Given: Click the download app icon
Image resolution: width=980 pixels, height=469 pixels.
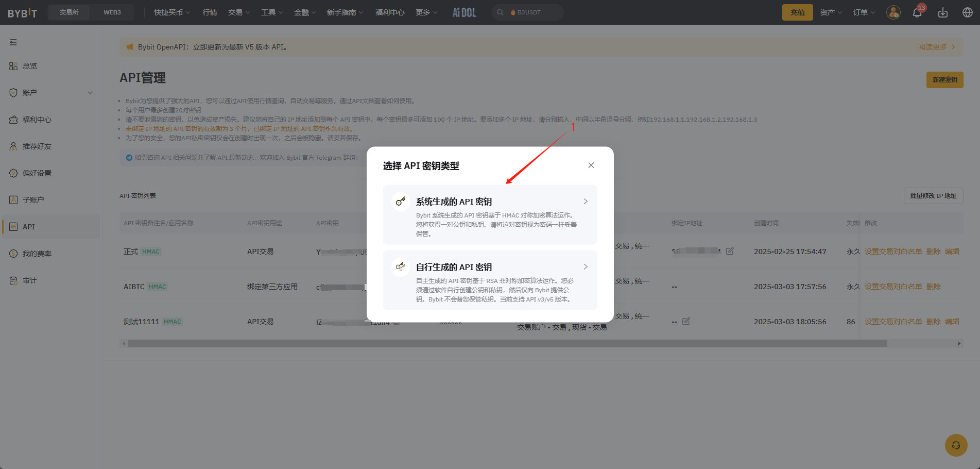Looking at the screenshot, I should [x=943, y=13].
